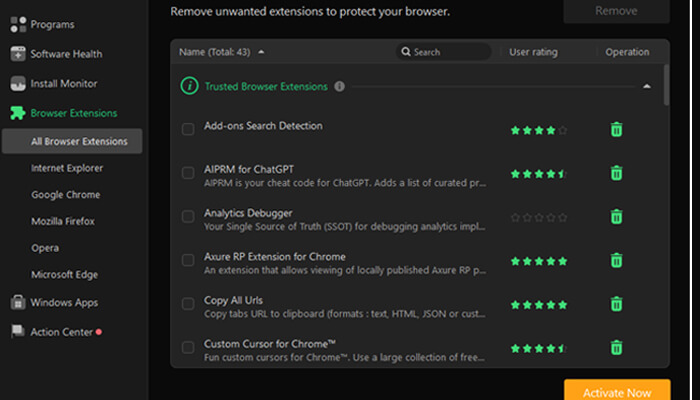Open Windows Apps bag icon

click(18, 302)
